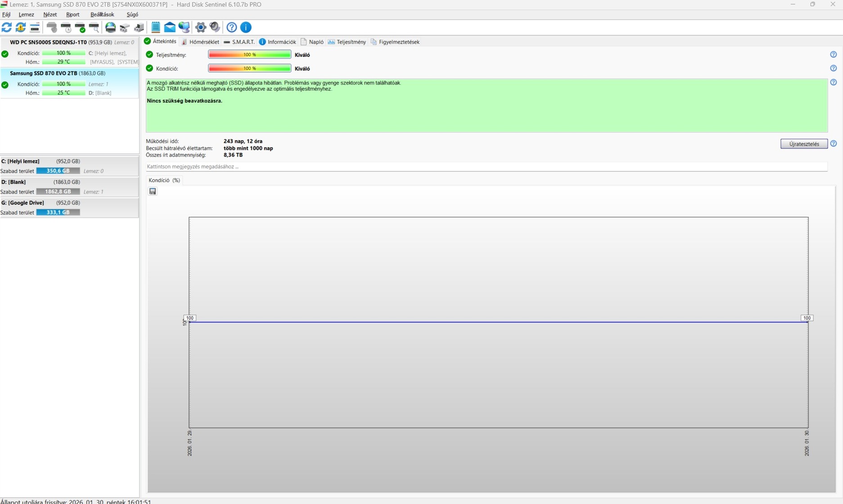Click the left 100 data label on the graph
The image size is (843, 504).
coord(190,318)
